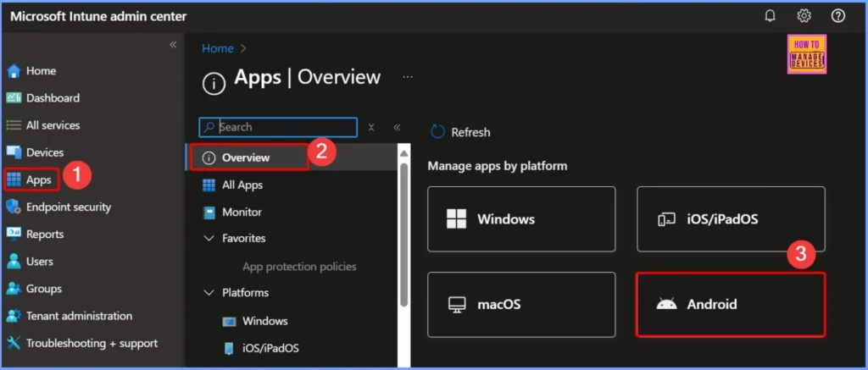Viewport: 868px width, 370px height.
Task: Open App protection policies
Action: coord(299,266)
